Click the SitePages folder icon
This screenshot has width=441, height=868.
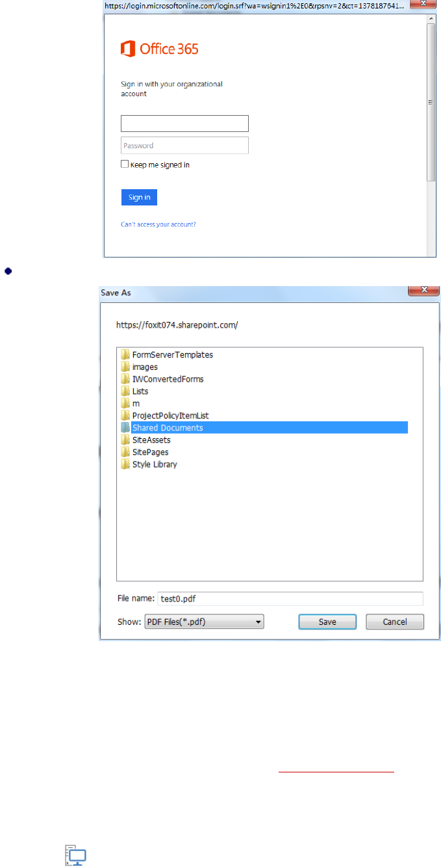[x=125, y=452]
